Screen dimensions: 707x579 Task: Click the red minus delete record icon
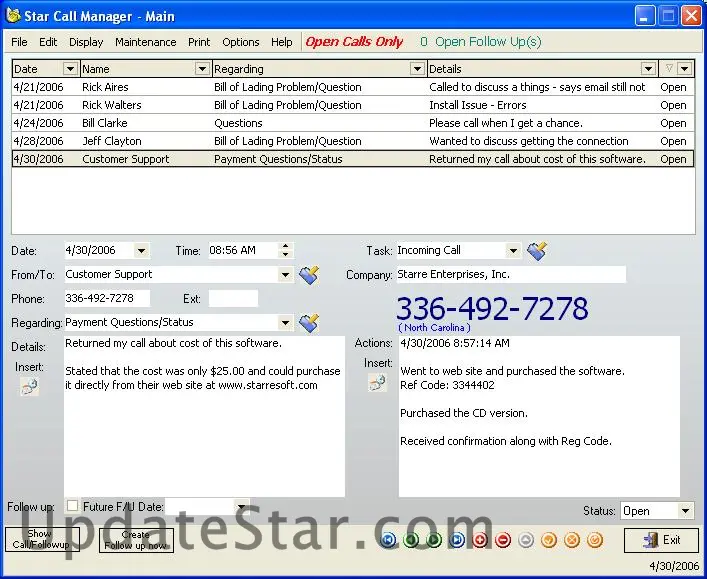pos(503,541)
